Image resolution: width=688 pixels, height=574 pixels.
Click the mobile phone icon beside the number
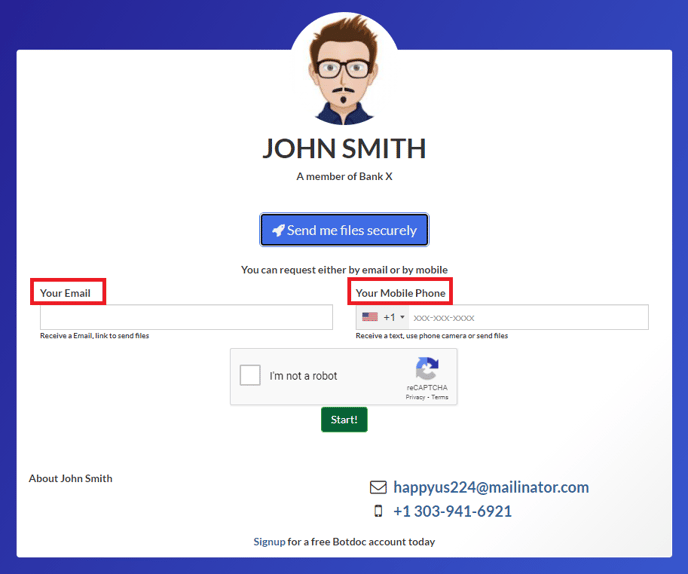pos(378,511)
